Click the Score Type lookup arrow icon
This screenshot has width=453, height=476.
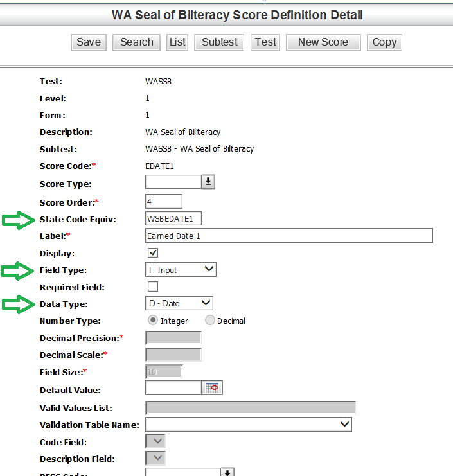tap(208, 182)
